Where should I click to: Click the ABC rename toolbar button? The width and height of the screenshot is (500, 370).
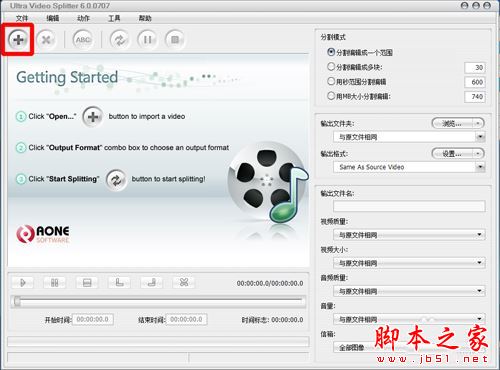coord(83,40)
